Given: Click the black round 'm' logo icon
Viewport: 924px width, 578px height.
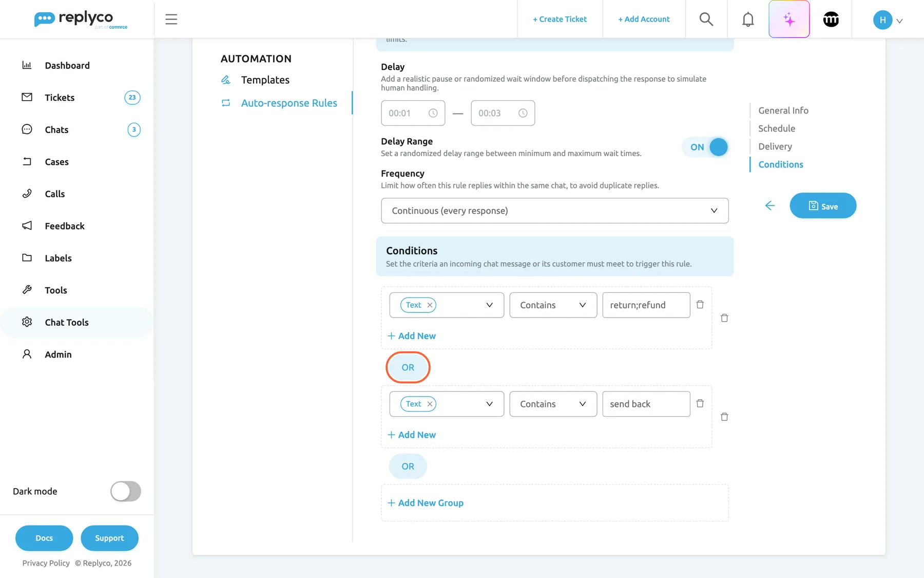Looking at the screenshot, I should (x=831, y=20).
